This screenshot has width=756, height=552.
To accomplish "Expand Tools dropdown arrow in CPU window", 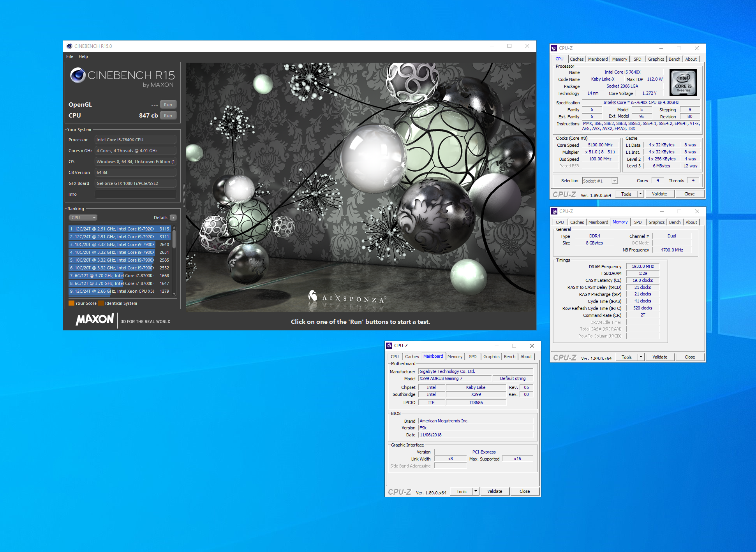I will [640, 194].
